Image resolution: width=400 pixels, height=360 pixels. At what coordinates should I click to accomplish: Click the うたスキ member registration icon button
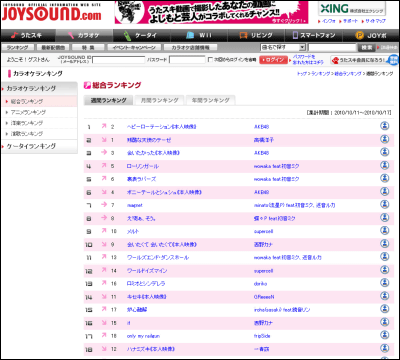(x=360, y=60)
